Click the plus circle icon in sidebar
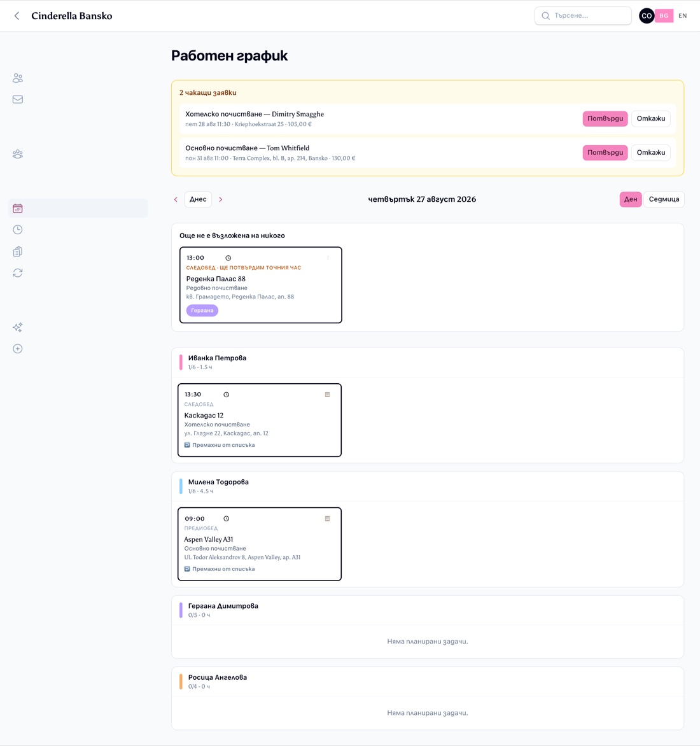Screen dimensions: 700x746 click(18, 349)
